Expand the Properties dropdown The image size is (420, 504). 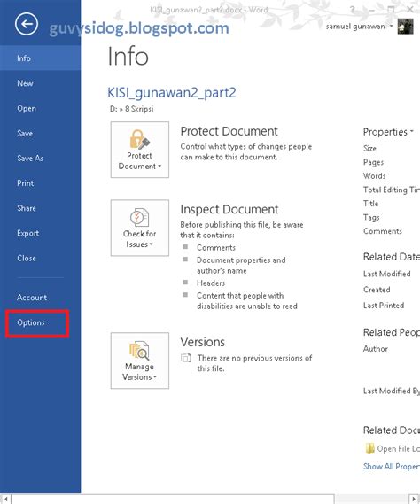[x=388, y=132]
